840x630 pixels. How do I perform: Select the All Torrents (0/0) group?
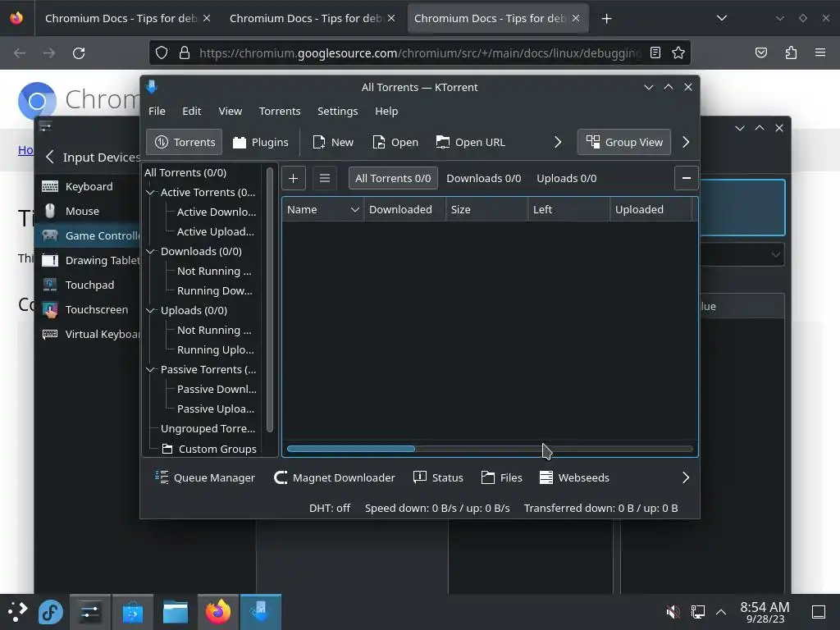[x=185, y=172]
